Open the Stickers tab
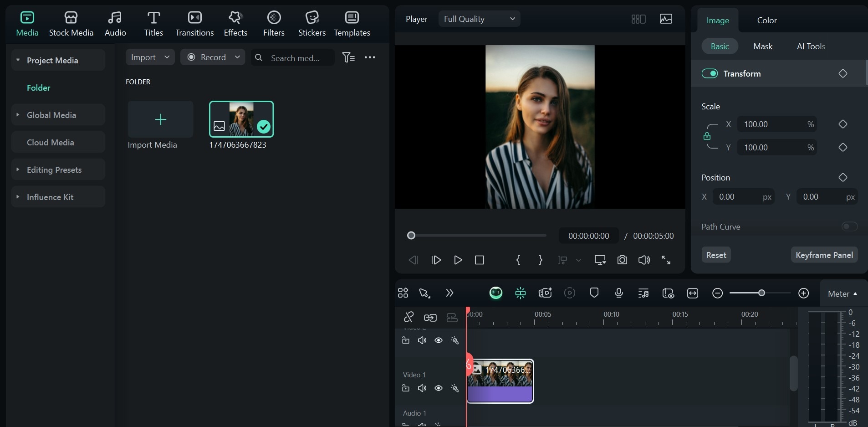The width and height of the screenshot is (868, 427). 312,24
